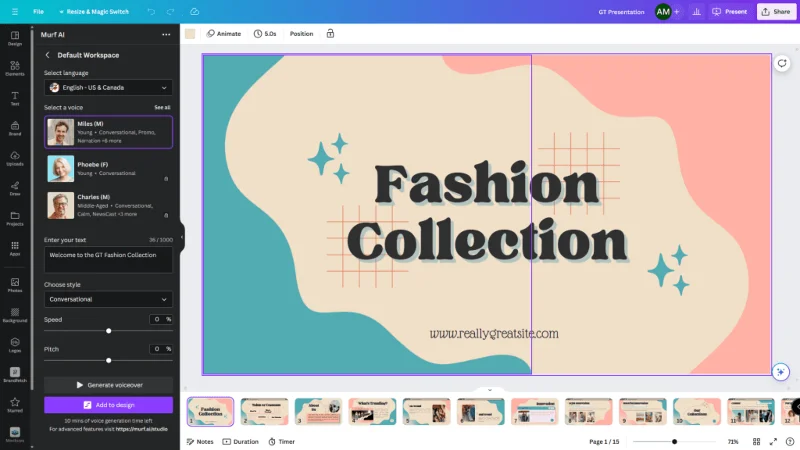
Task: Collapse the side panel handle
Action: [182, 237]
